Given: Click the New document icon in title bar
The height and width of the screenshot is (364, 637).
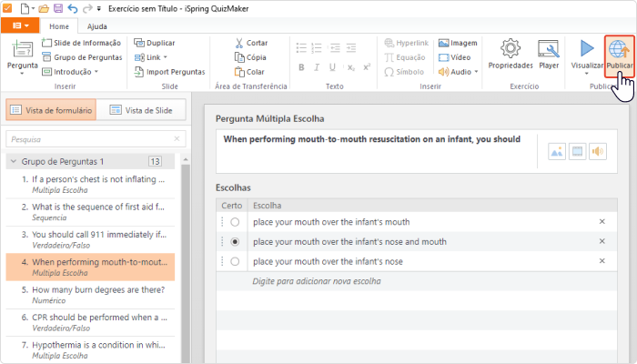Looking at the screenshot, I should 25,8.
